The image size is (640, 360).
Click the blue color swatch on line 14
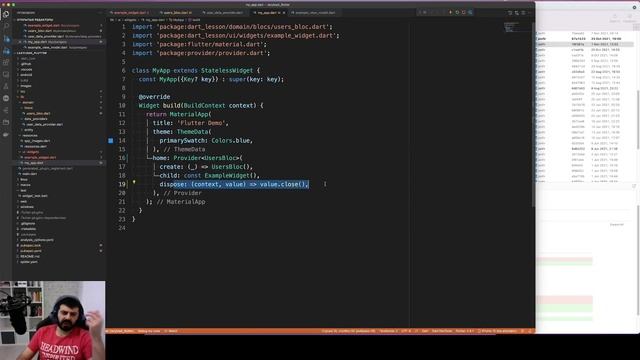click(x=111, y=140)
